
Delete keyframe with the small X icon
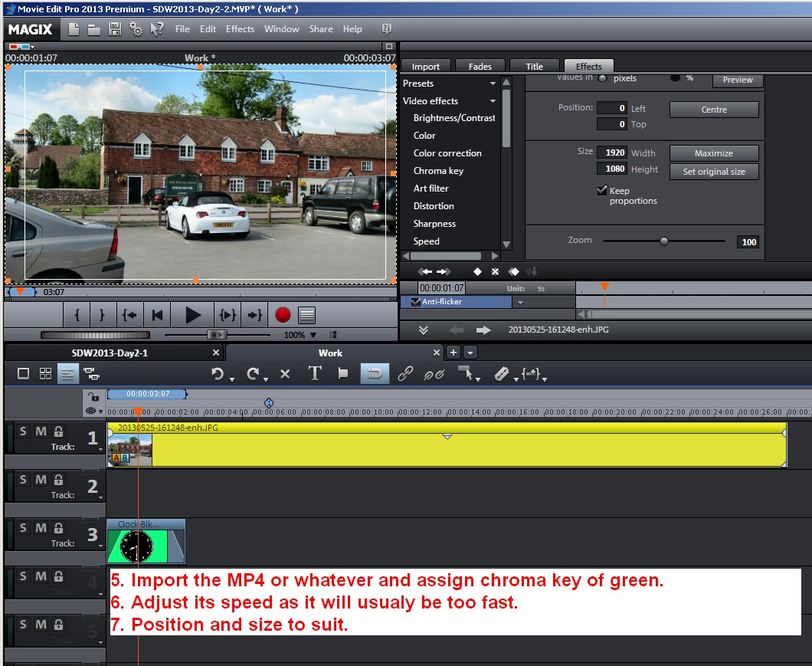click(495, 271)
